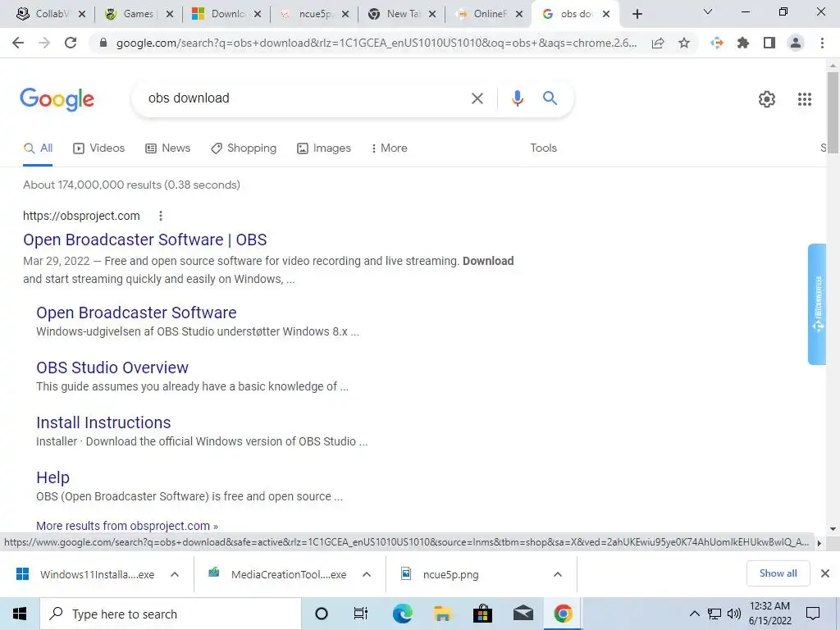Click the share page icon in address bar
The height and width of the screenshot is (630, 840).
pos(658,43)
